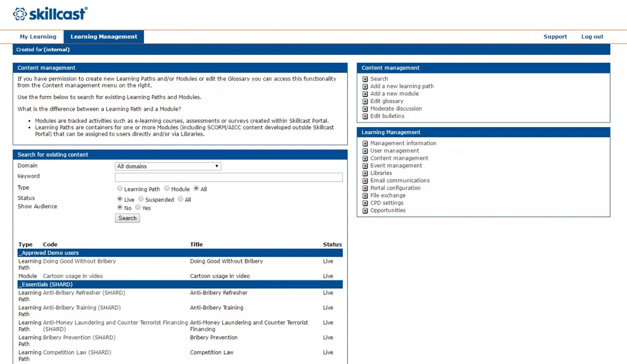Screen dimensions: 627x364
Task: Click the arrow icon beside Email communications
Action: [x=365, y=180]
